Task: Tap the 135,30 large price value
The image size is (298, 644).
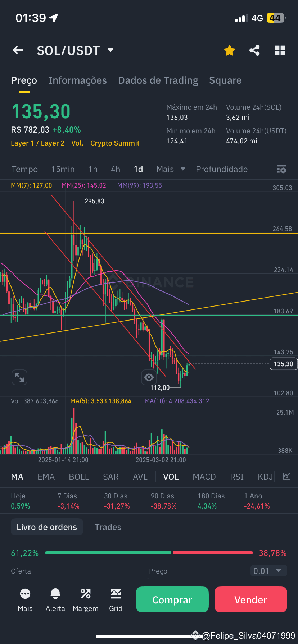Action: pyautogui.click(x=41, y=111)
